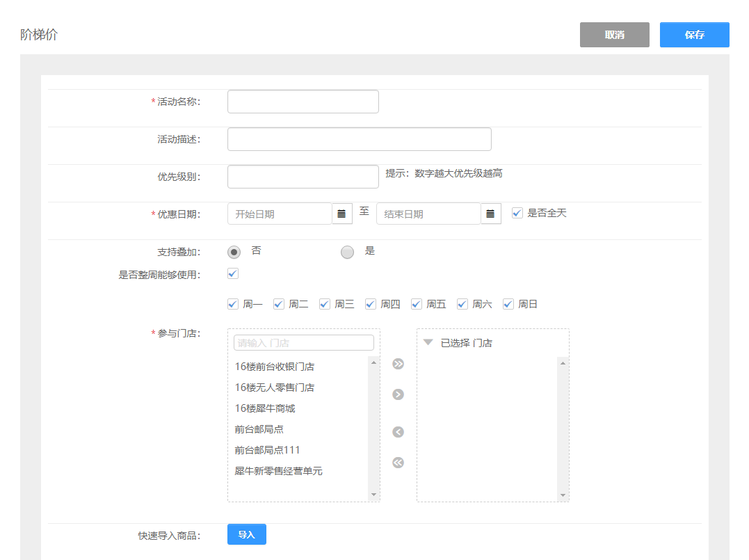The image size is (749, 560).
Task: Uncheck the 周五 checkbox
Action: pyautogui.click(x=416, y=304)
